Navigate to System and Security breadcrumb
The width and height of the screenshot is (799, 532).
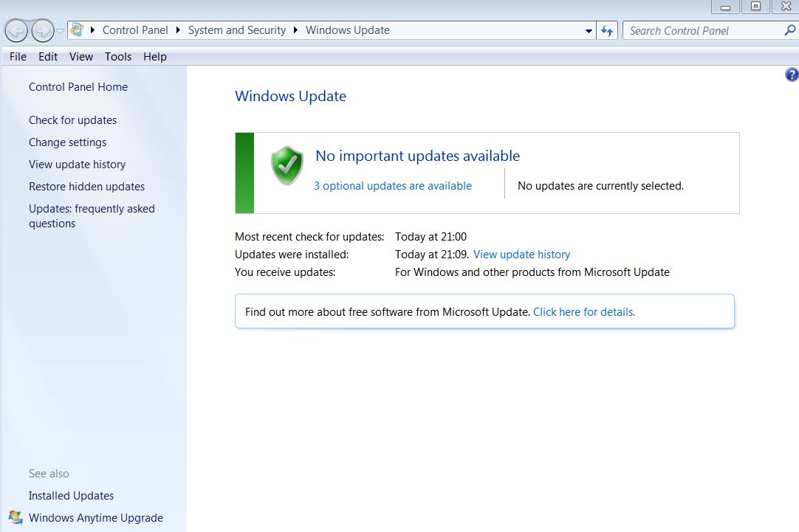pyautogui.click(x=237, y=30)
